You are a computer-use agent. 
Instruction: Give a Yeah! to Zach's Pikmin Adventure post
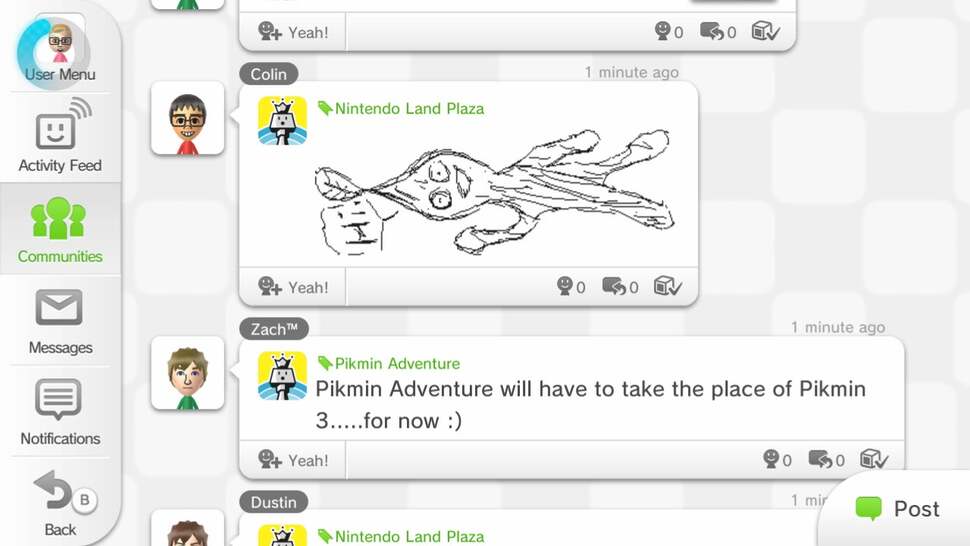coord(293,460)
